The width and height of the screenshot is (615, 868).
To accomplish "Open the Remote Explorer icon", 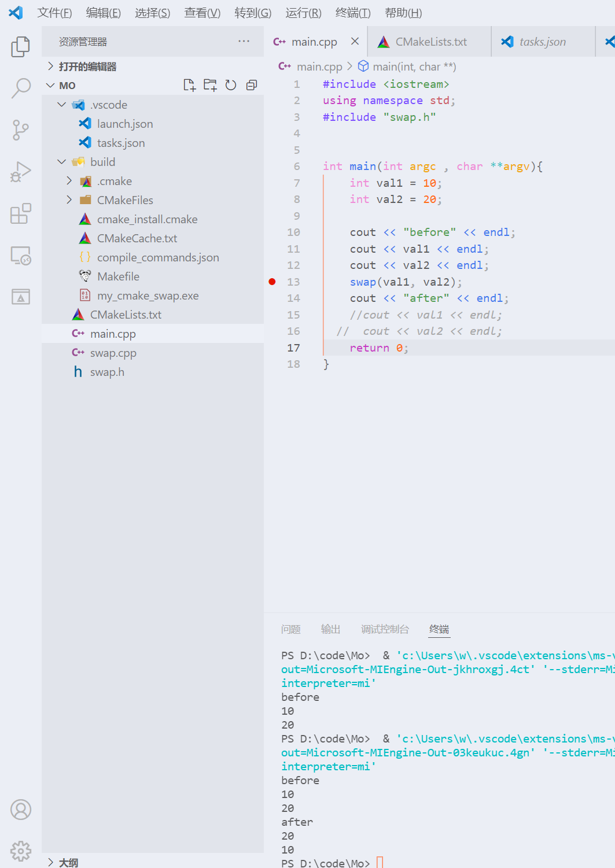I will 21,255.
